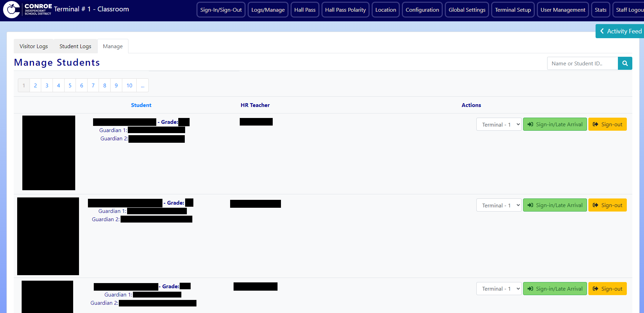The image size is (644, 313).
Task: Switch to the Visitor Logs tab
Action: click(34, 46)
